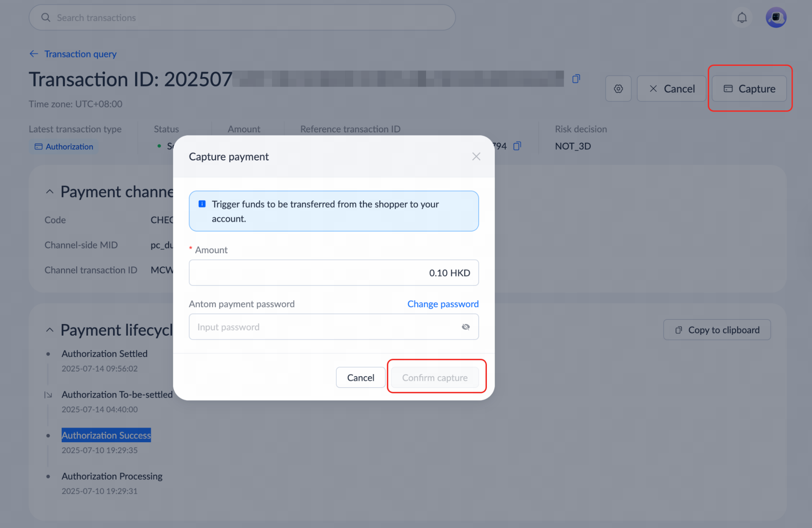Click the Change password link

coord(443,304)
